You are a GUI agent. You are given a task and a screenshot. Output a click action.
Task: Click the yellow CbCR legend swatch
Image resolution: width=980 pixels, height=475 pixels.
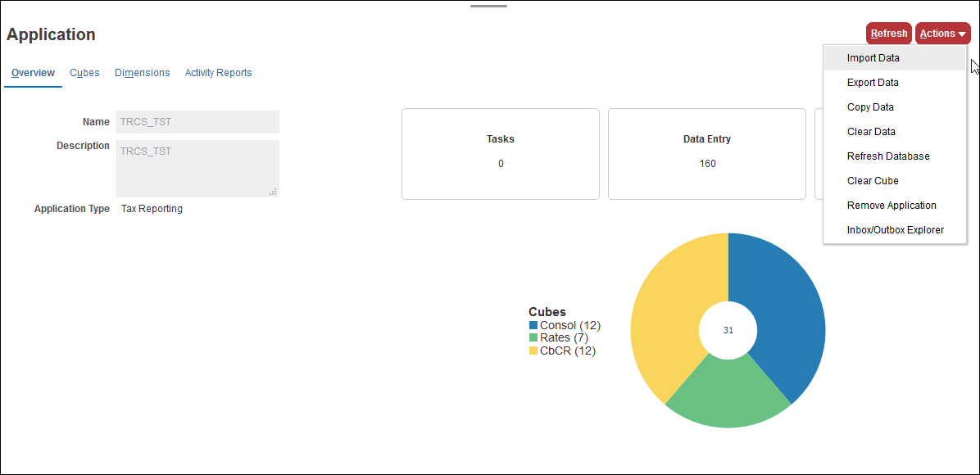click(x=532, y=350)
